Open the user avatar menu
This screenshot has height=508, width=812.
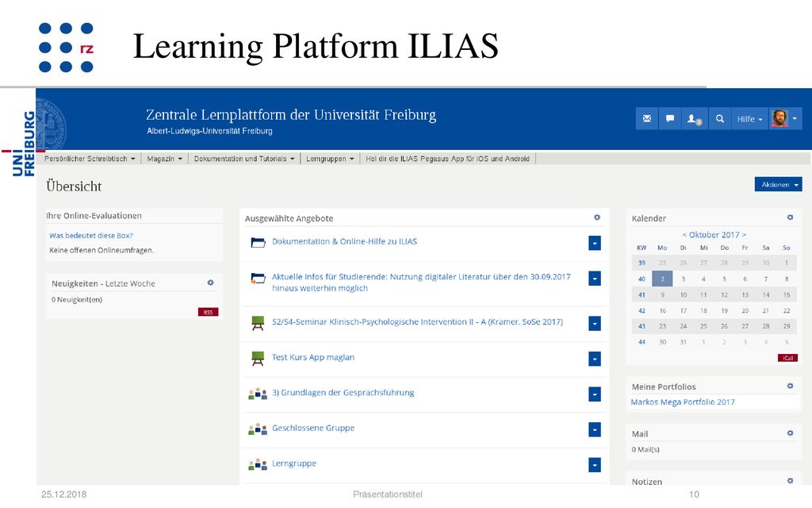click(785, 119)
